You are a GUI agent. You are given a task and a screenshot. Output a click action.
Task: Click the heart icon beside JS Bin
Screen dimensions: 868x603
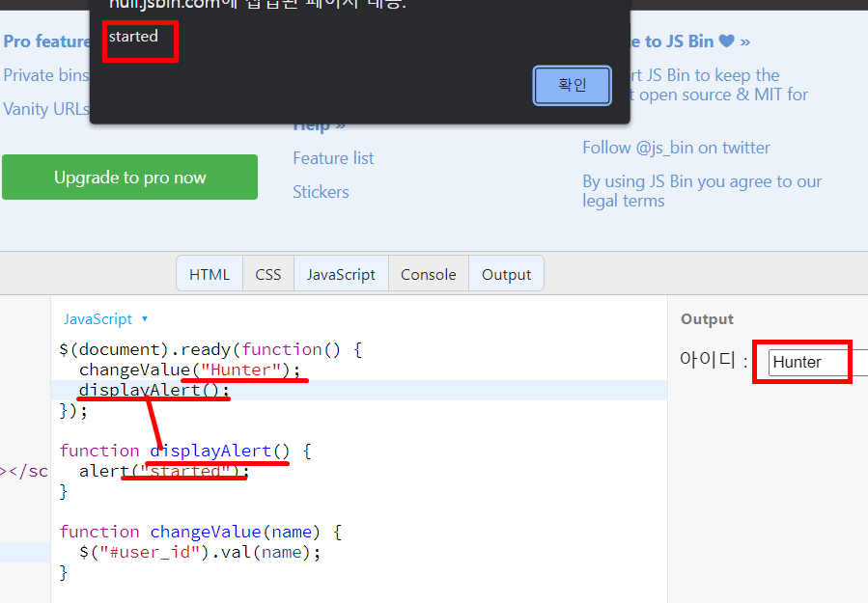(726, 41)
